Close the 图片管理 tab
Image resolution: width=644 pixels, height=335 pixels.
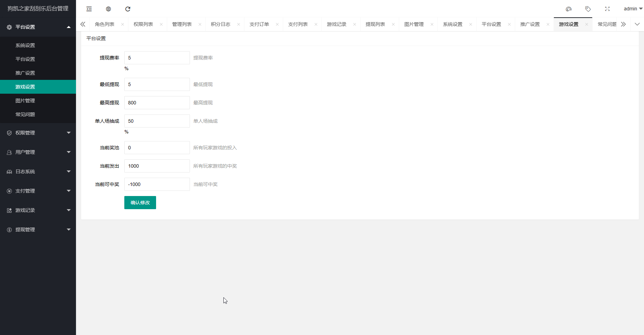(x=432, y=24)
